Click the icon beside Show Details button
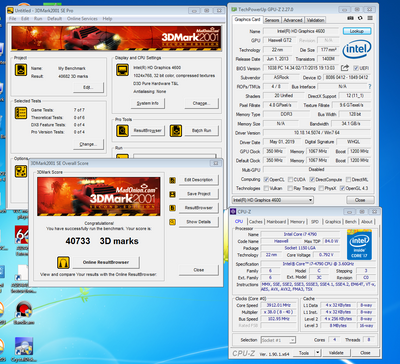Viewport: 400px width, 364px height. 172,222
